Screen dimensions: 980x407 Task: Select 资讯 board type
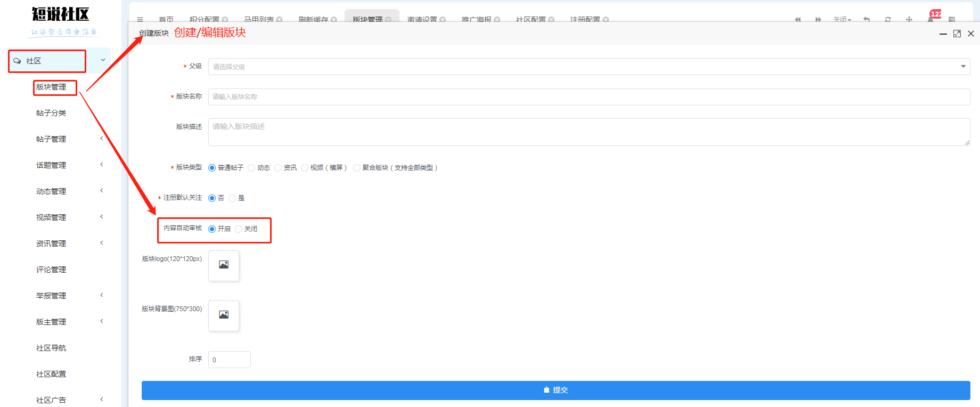click(278, 168)
